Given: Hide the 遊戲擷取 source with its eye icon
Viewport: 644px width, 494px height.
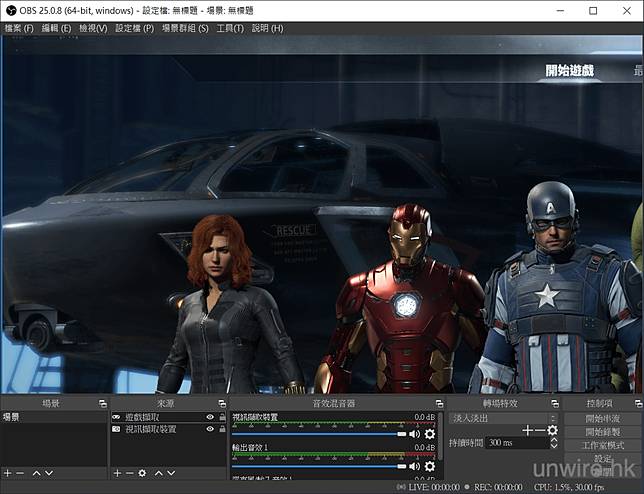Looking at the screenshot, I should tap(210, 417).
